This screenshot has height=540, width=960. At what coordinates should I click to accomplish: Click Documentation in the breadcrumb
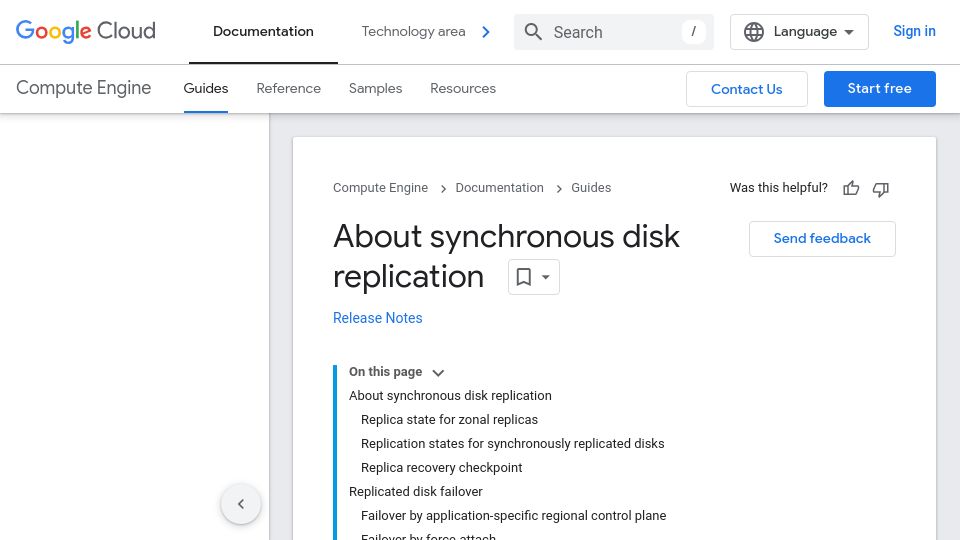pyautogui.click(x=499, y=188)
